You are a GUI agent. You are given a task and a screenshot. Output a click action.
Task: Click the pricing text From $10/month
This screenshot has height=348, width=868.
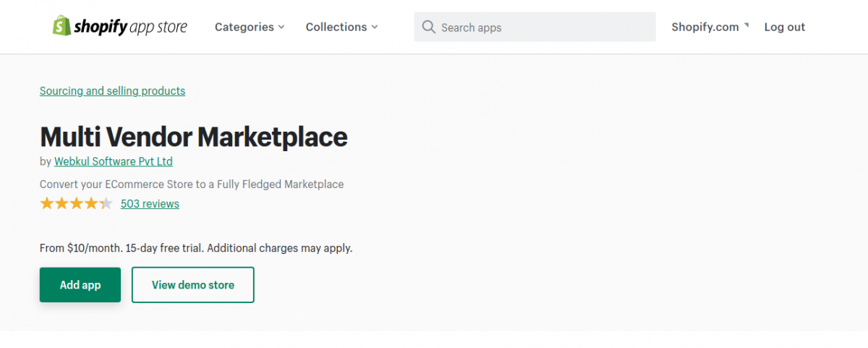196,248
